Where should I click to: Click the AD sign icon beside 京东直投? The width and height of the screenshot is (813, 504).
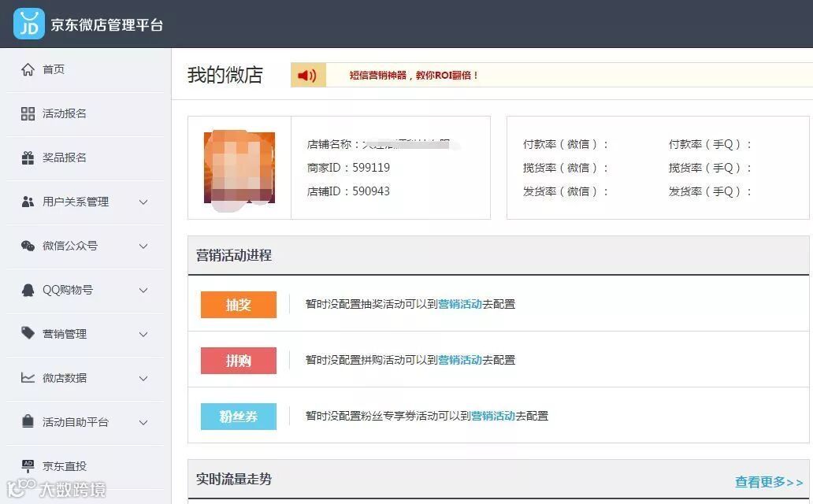click(x=28, y=465)
